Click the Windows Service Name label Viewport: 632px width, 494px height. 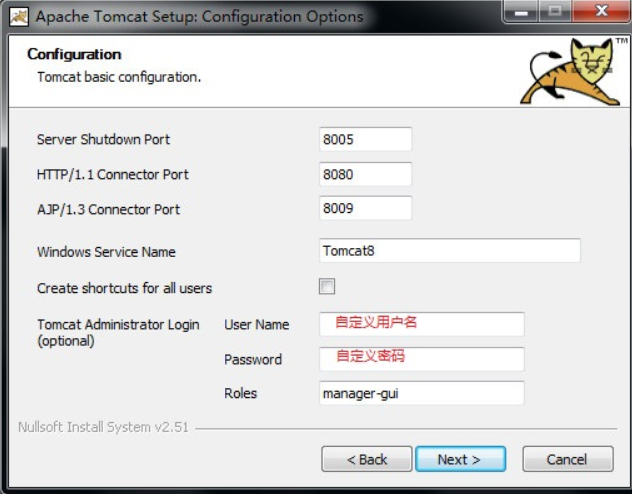coord(106,252)
